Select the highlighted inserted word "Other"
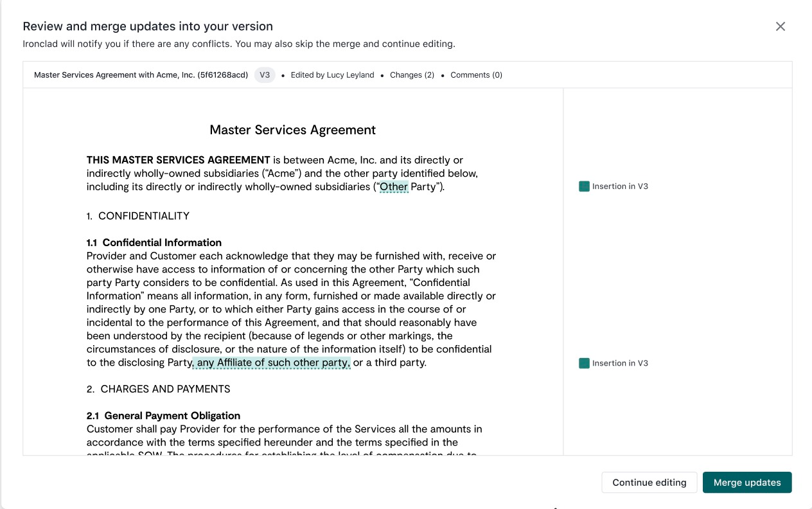Screen dimensions: 812x509 394,187
